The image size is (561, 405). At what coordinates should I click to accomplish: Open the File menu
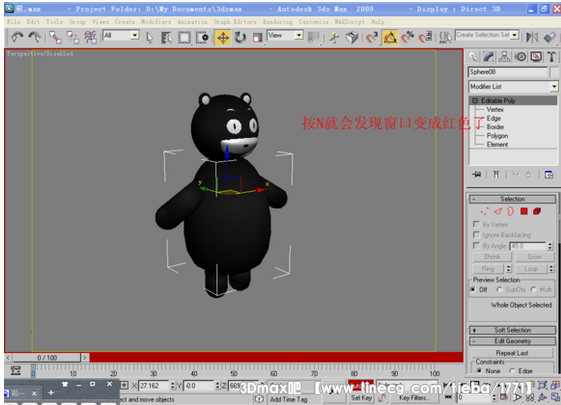pyautogui.click(x=14, y=22)
